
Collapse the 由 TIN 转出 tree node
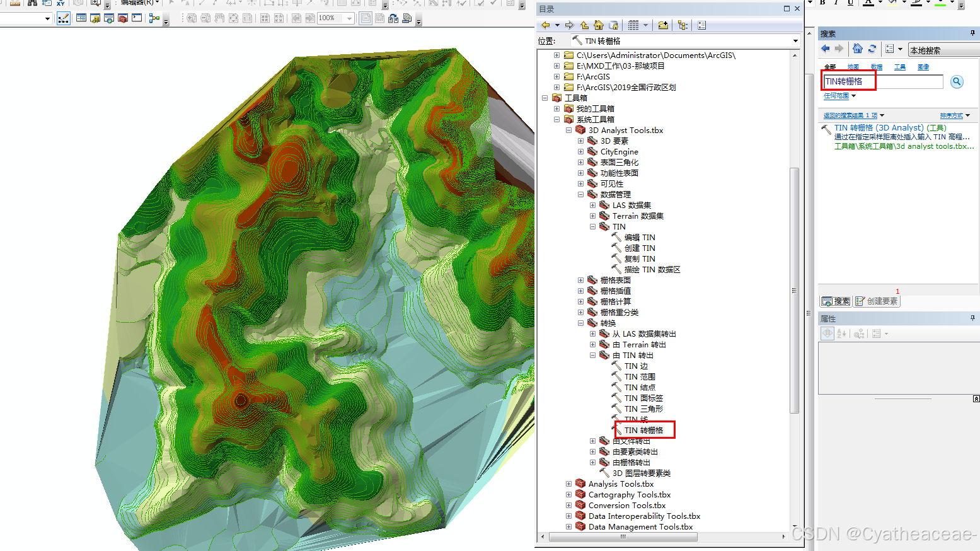(592, 355)
